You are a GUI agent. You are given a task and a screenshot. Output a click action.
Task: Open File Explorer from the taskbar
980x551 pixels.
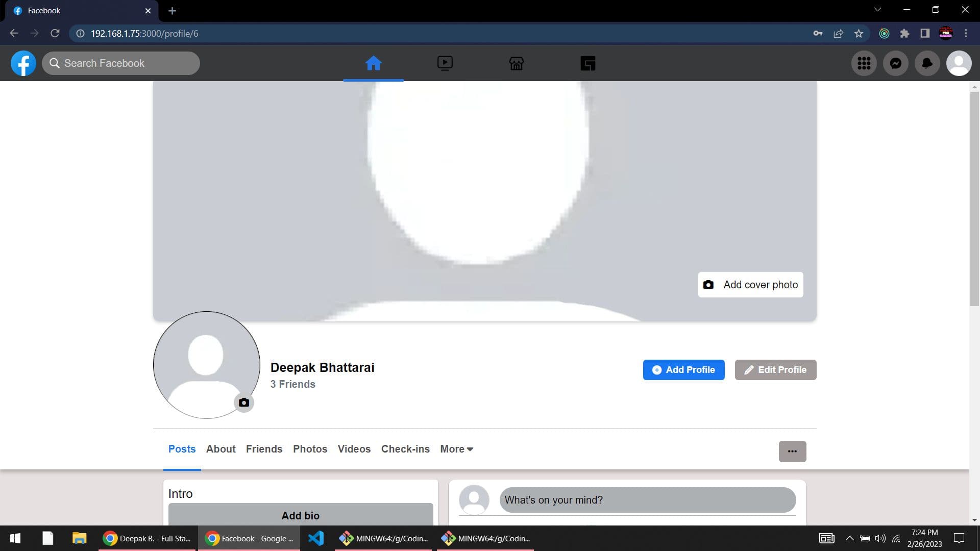(79, 538)
